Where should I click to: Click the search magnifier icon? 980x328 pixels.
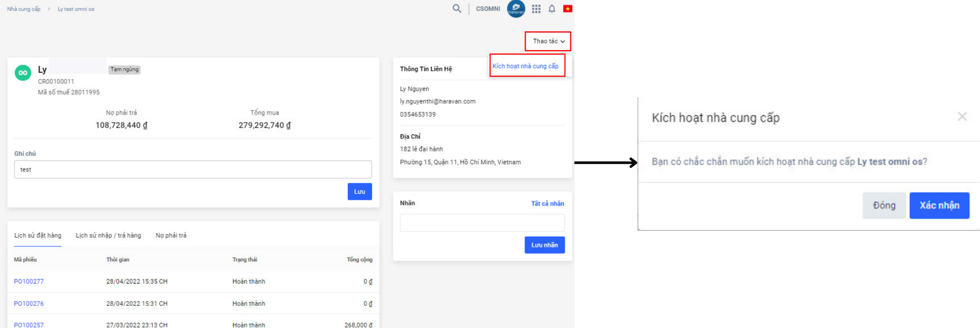click(x=456, y=9)
